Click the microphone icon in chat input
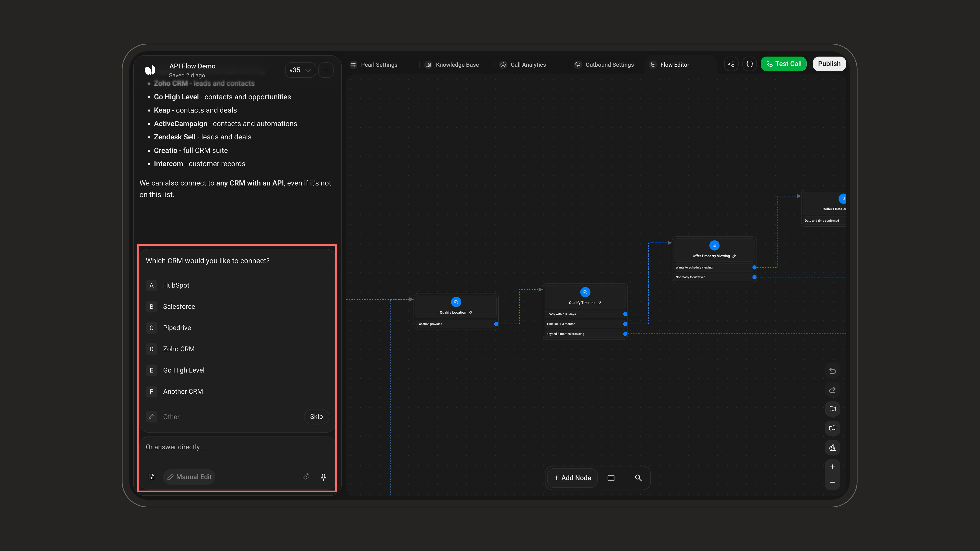980x551 pixels. click(323, 477)
